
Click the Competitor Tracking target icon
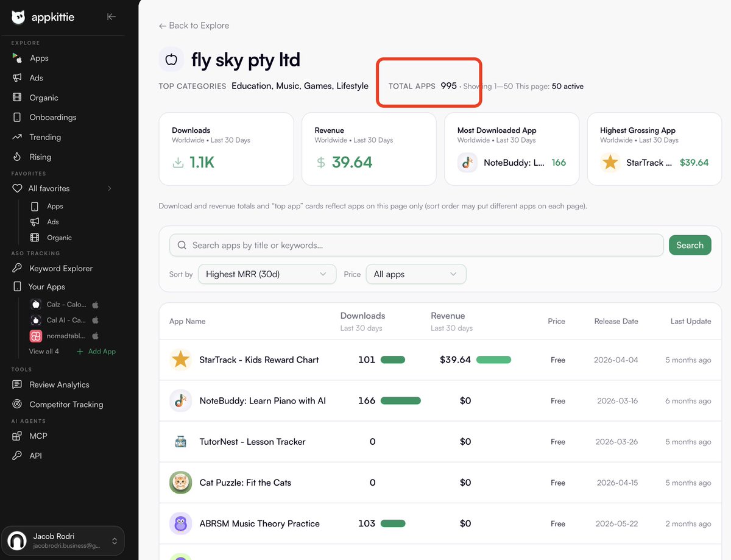[17, 404]
